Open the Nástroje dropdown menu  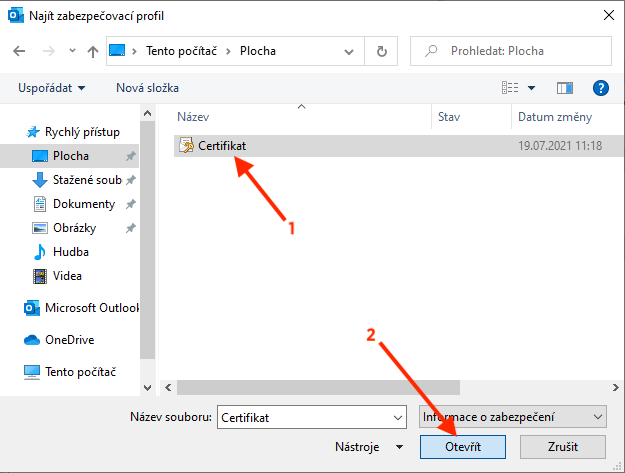pyautogui.click(x=370, y=446)
